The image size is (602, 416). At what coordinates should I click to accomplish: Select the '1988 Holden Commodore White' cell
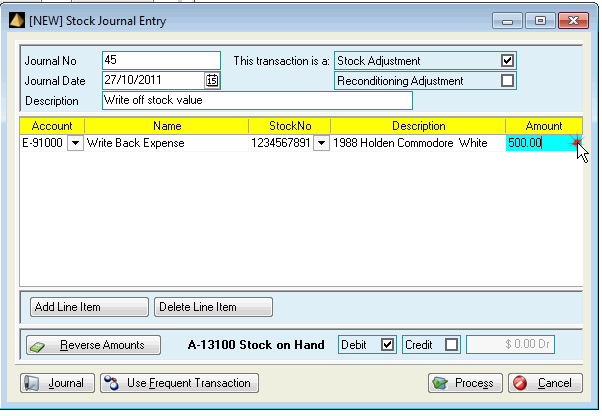click(x=418, y=143)
